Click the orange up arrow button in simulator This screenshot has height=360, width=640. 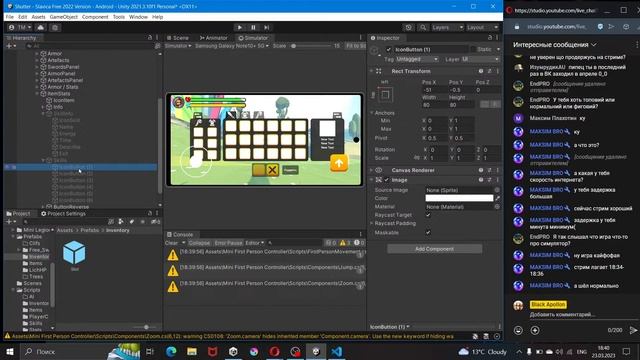(x=339, y=163)
